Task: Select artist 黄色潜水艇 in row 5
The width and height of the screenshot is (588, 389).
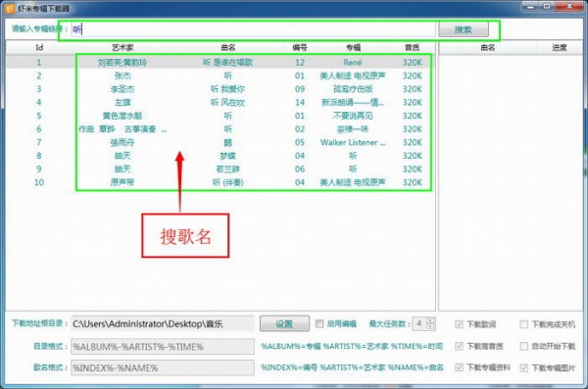Action: click(122, 116)
